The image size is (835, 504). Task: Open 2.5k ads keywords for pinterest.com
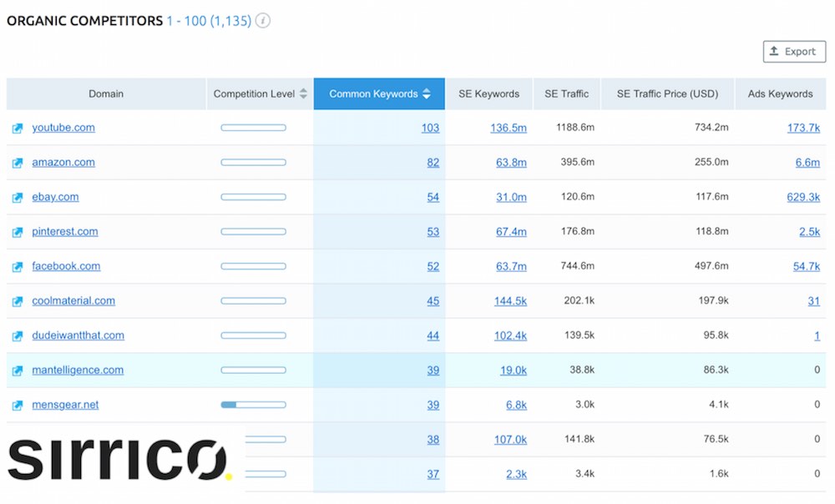[809, 231]
